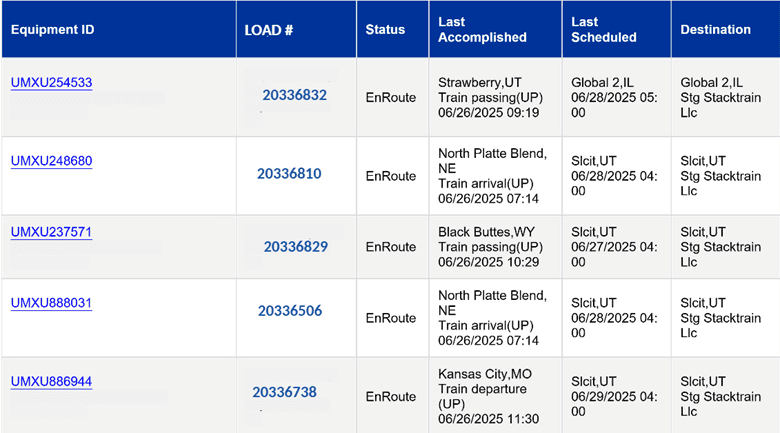780x433 pixels.
Task: Click load number 20336829
Action: (295, 247)
